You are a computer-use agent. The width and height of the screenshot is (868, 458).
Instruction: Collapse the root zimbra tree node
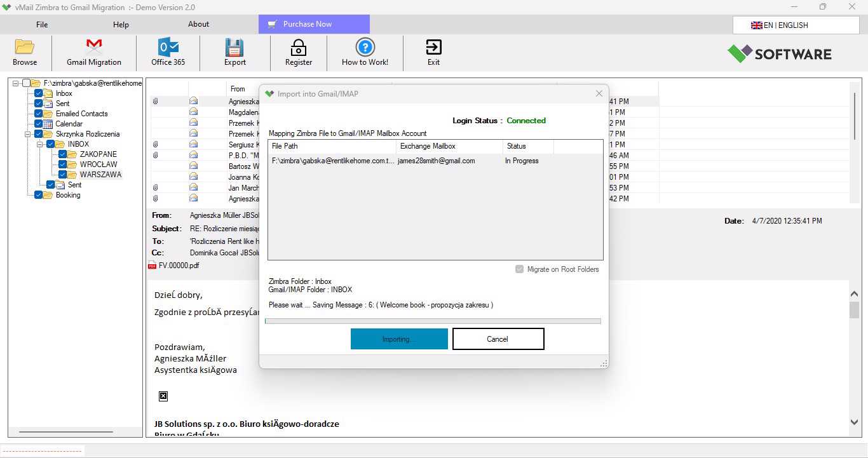[x=16, y=83]
